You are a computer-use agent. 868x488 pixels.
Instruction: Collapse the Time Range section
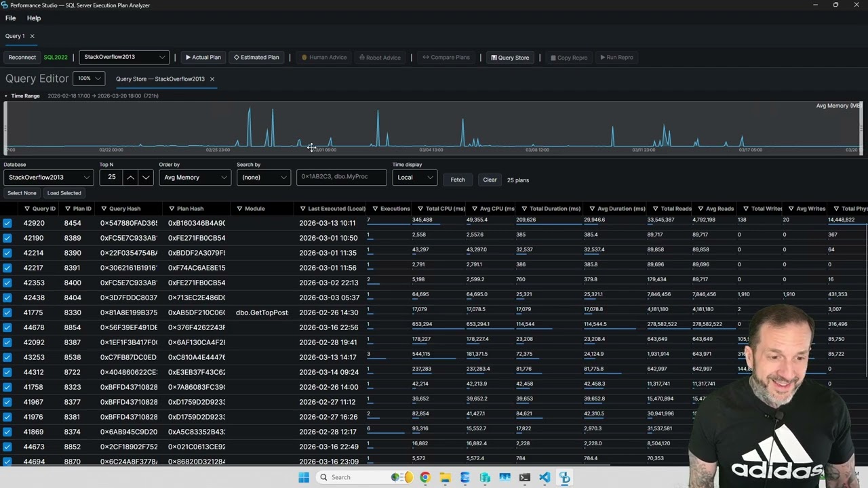pyautogui.click(x=6, y=96)
